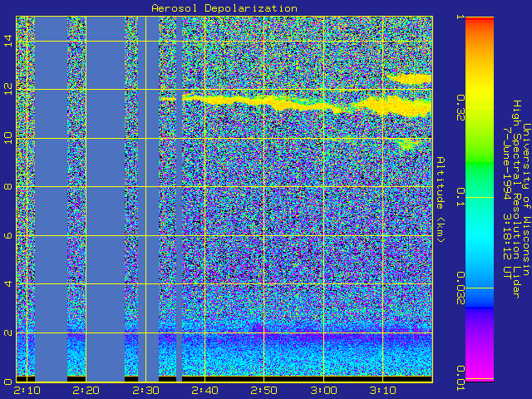
Task: Click the colorbar label '0.1'
Action: coord(461,197)
